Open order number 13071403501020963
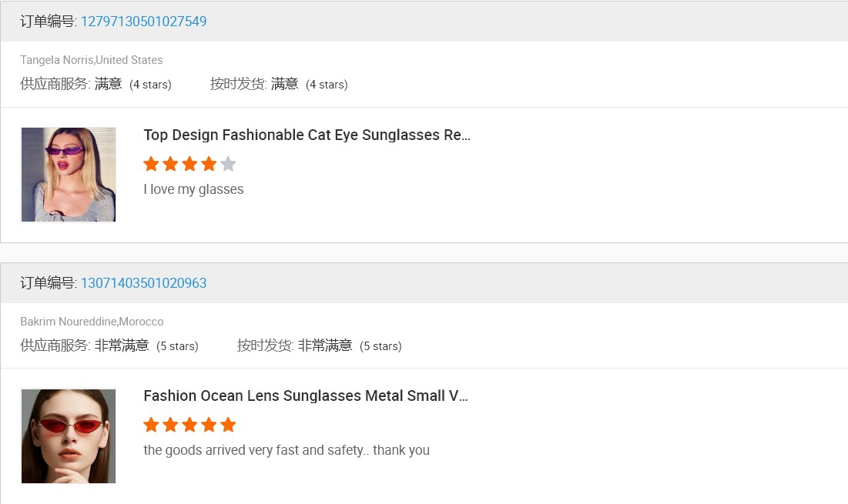The image size is (848, 504). [x=143, y=283]
